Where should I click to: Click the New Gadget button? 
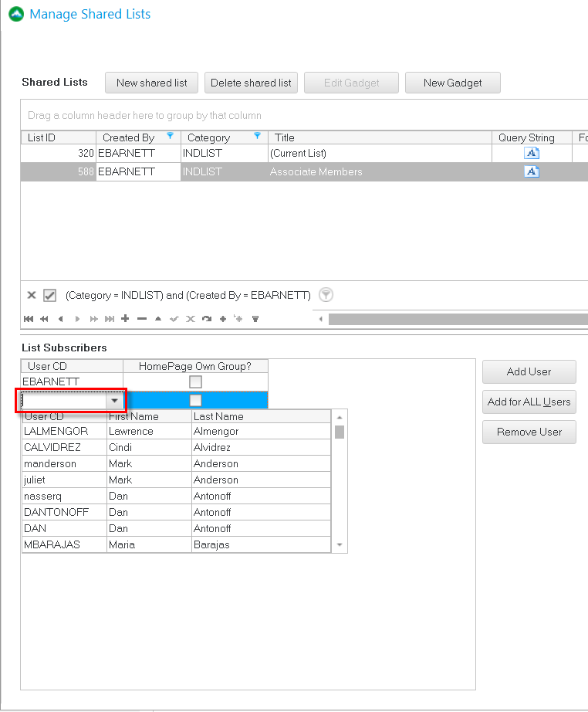453,83
